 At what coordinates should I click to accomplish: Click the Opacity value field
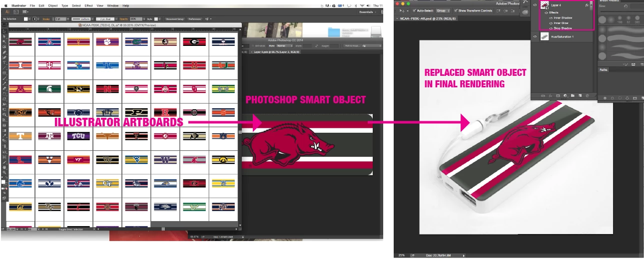click(136, 19)
